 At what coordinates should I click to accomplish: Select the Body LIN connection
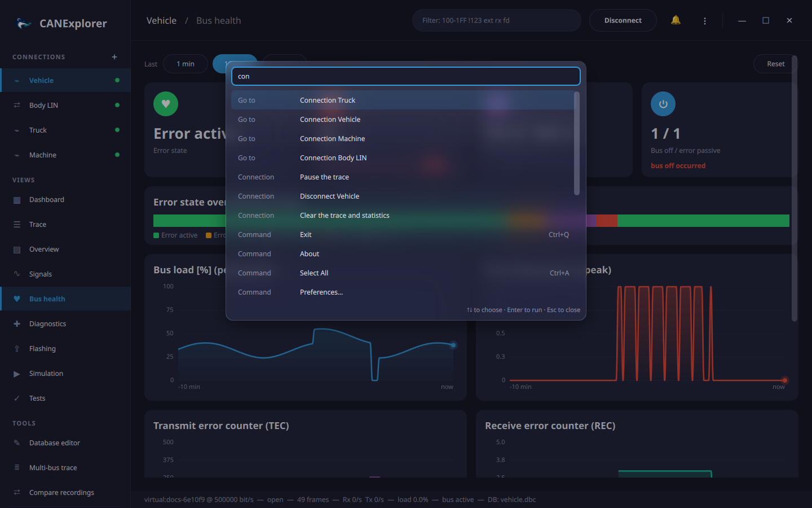(x=65, y=106)
